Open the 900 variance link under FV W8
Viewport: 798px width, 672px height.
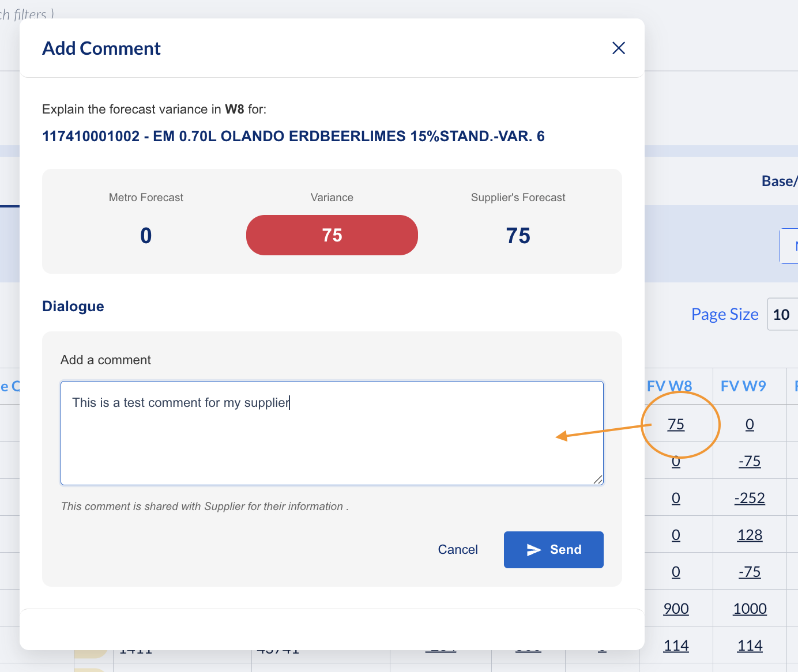coord(676,609)
